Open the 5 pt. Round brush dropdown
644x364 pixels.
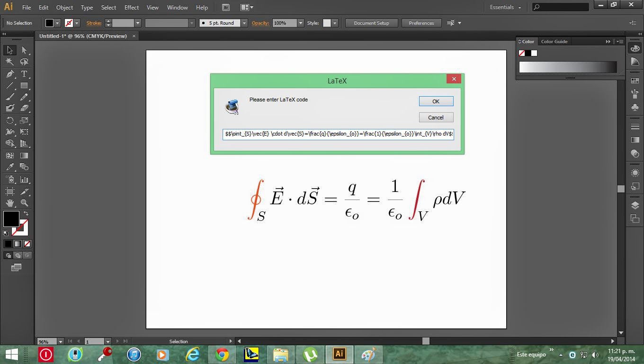click(x=244, y=23)
